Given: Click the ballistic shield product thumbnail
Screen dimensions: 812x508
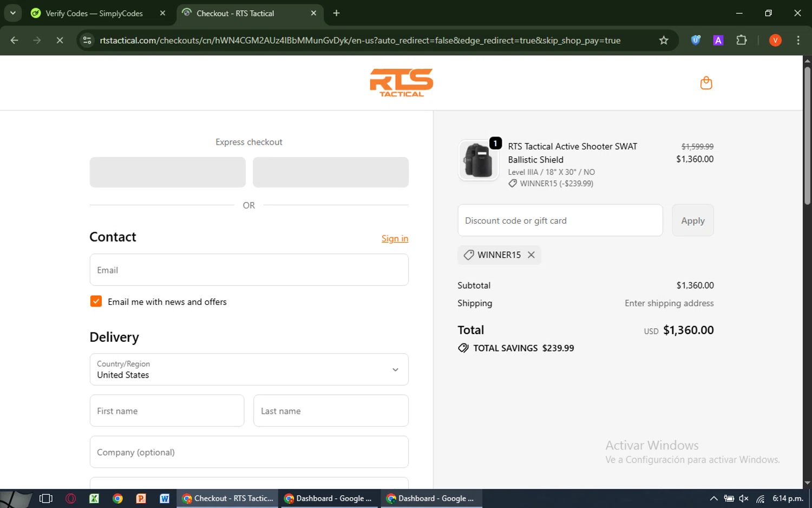Looking at the screenshot, I should coord(478,160).
